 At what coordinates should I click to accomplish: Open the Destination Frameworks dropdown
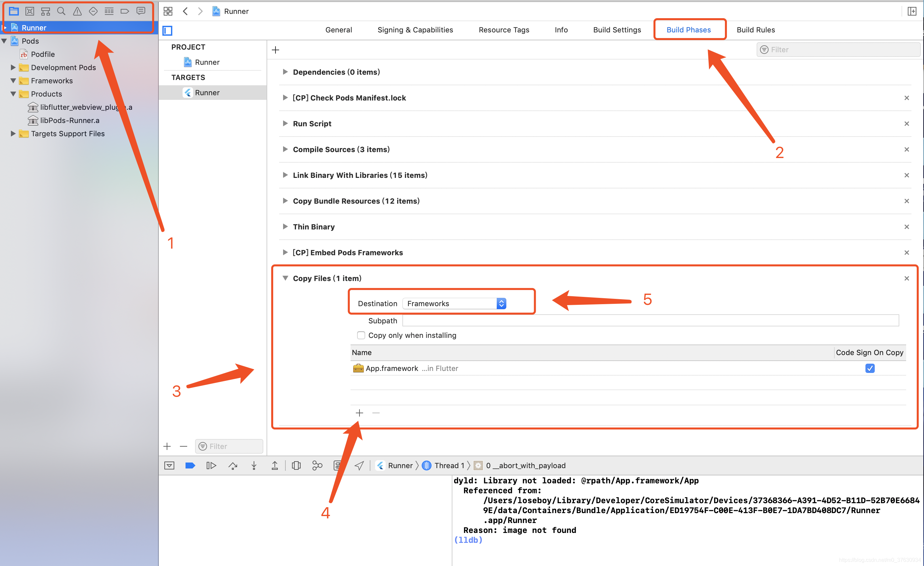[x=454, y=303]
